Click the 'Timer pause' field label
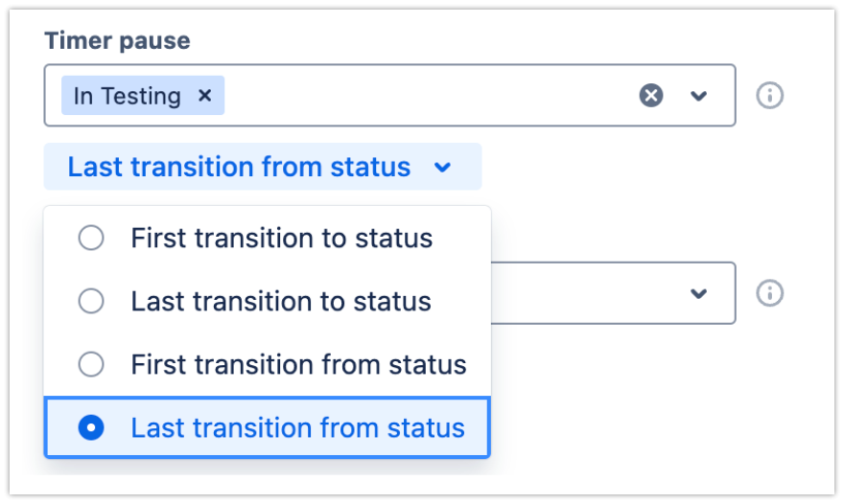 [x=117, y=41]
